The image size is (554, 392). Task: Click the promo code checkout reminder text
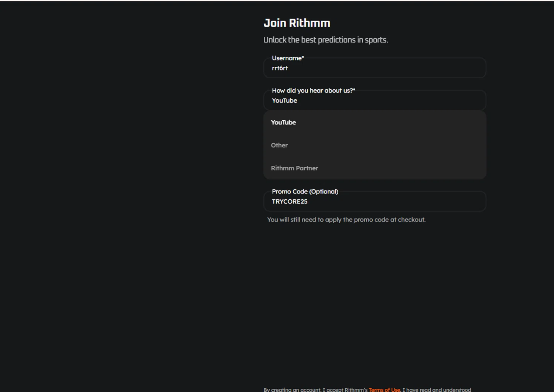(x=346, y=220)
